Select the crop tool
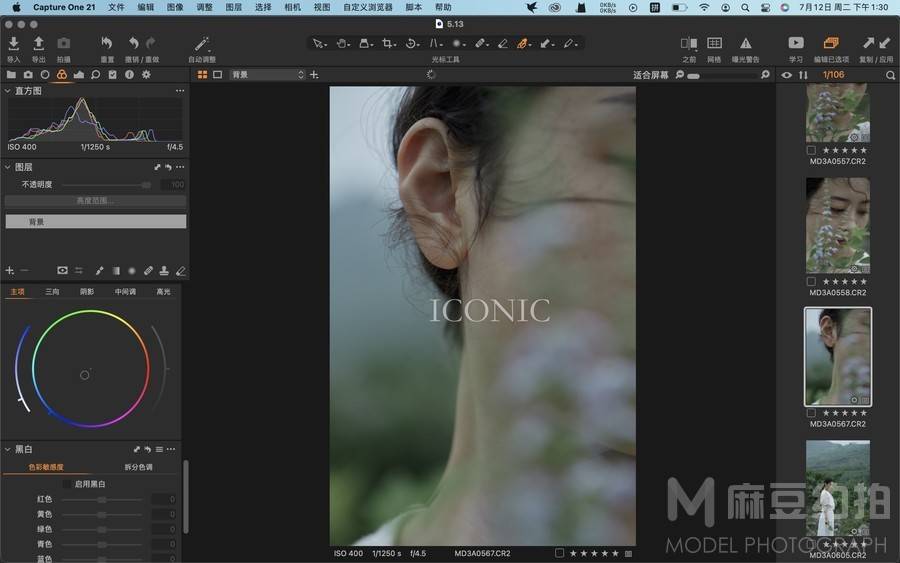The height and width of the screenshot is (563, 900). coord(389,44)
